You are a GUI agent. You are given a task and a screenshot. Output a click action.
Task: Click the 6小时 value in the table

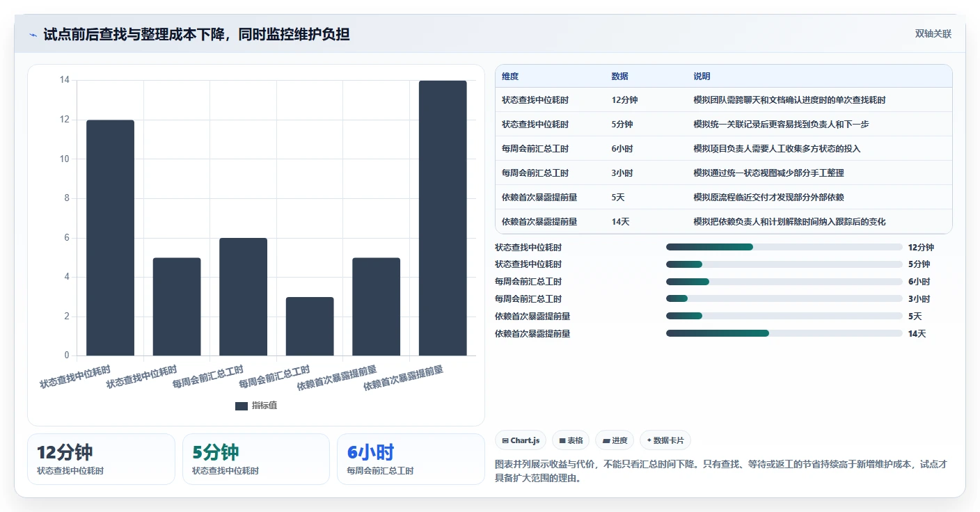tap(622, 149)
